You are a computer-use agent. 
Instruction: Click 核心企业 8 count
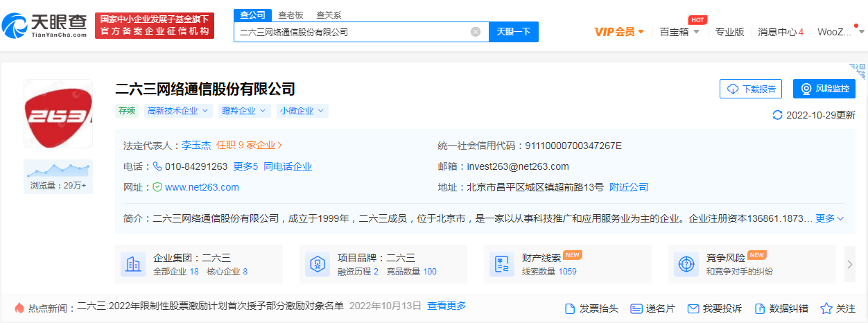(x=227, y=272)
